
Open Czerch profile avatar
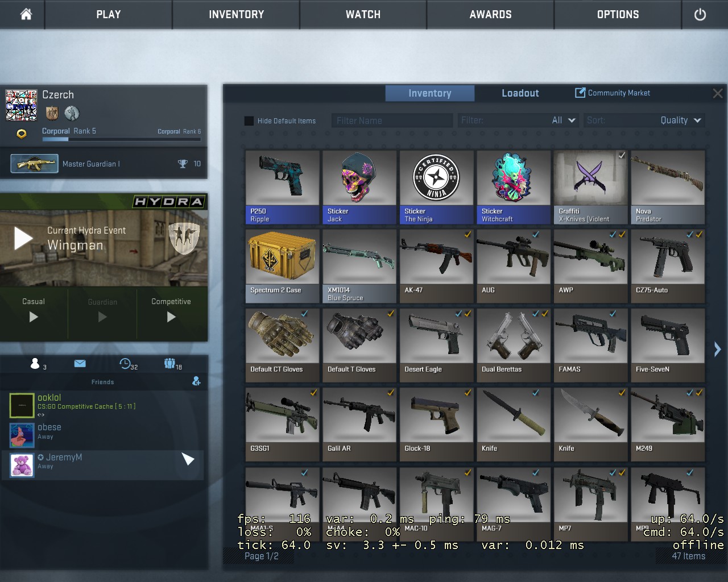(x=22, y=105)
